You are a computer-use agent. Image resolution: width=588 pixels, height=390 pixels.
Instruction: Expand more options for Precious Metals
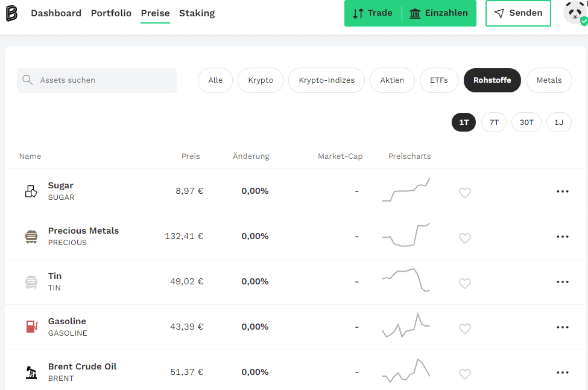(563, 237)
